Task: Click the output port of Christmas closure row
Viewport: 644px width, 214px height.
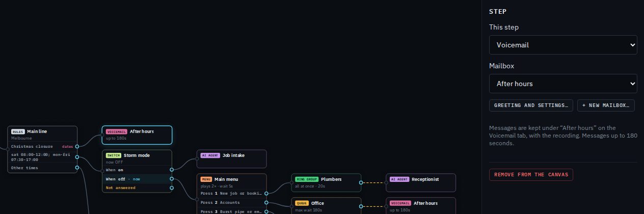Action: pyautogui.click(x=77, y=146)
